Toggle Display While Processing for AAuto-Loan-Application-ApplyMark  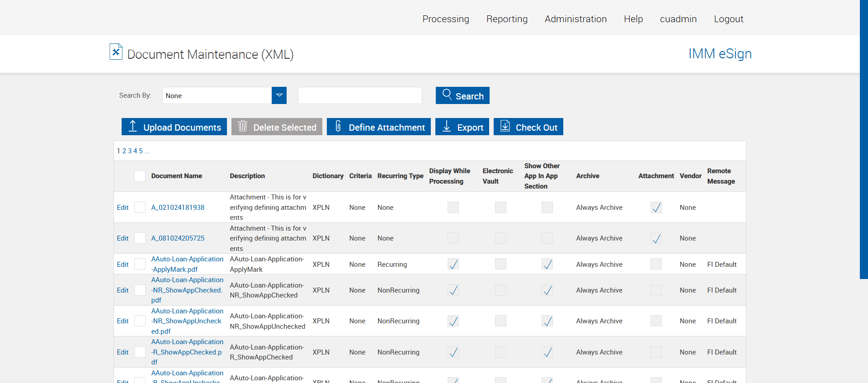[453, 265]
